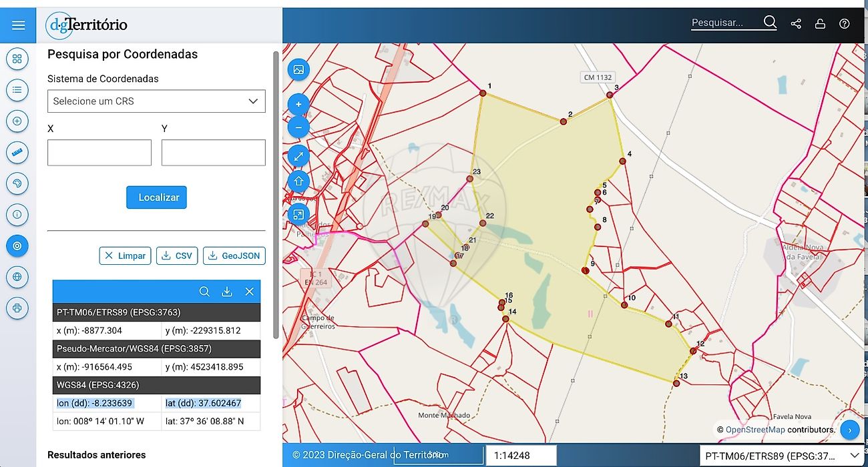Expand the Selecione um CRS dropdown

click(156, 101)
